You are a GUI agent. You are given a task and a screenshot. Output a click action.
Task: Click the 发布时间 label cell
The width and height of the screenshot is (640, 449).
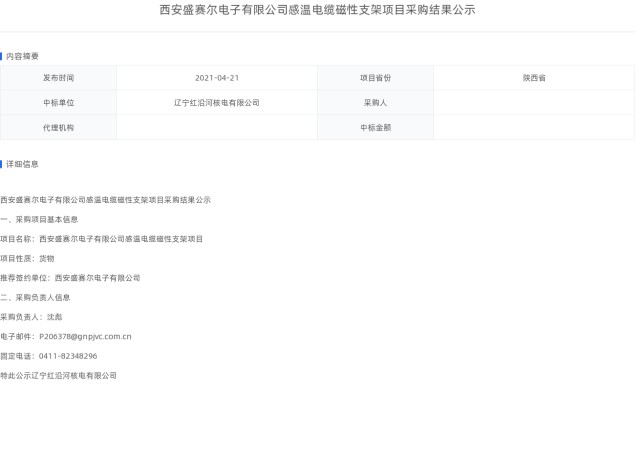coord(58,77)
